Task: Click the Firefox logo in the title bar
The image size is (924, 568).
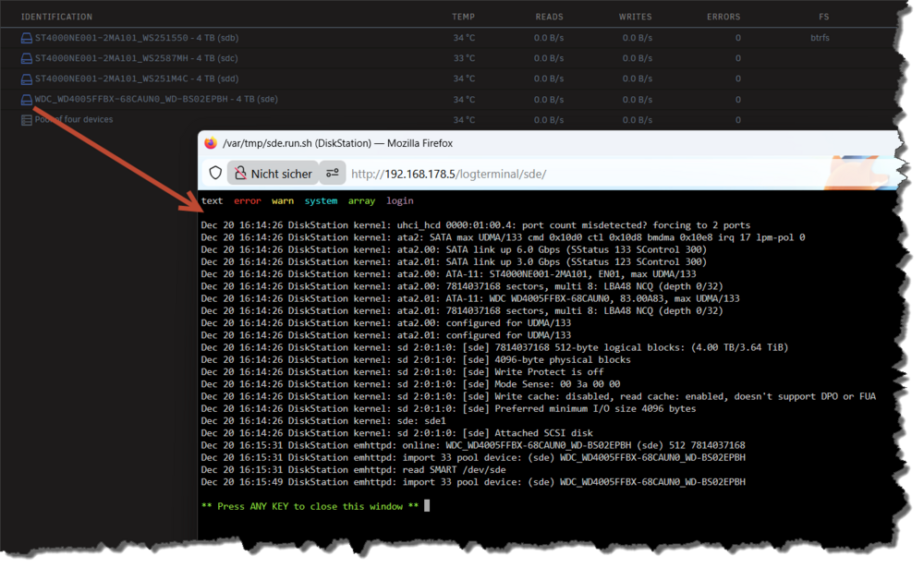Action: [x=211, y=143]
